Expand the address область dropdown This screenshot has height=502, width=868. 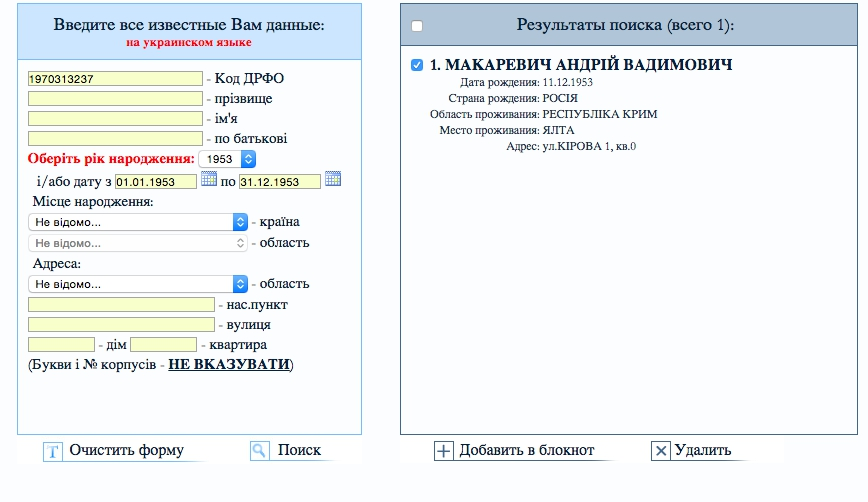pos(138,284)
